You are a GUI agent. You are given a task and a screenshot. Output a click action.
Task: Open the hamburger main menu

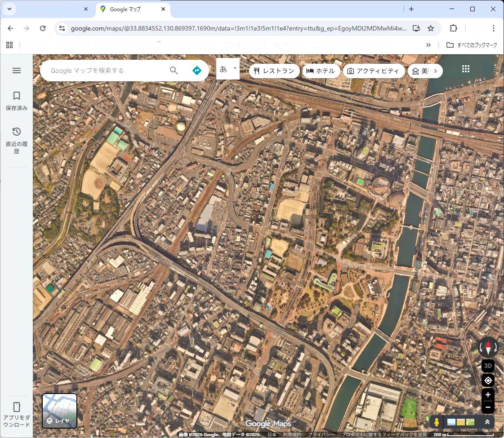coord(17,71)
